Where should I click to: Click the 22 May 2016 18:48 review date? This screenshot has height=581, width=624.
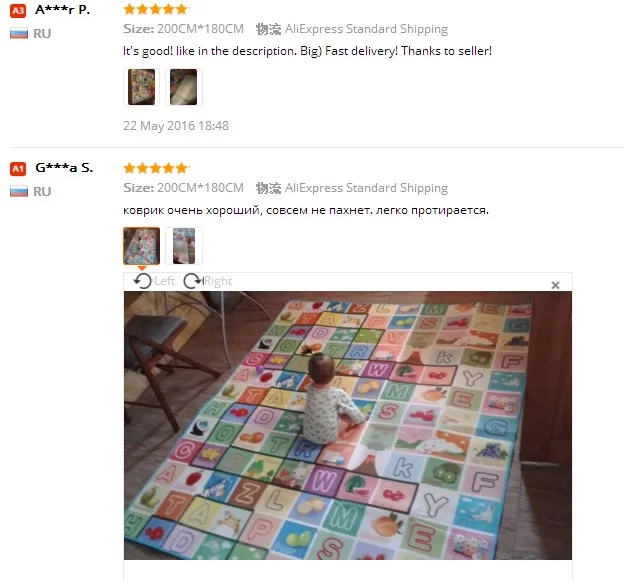176,126
